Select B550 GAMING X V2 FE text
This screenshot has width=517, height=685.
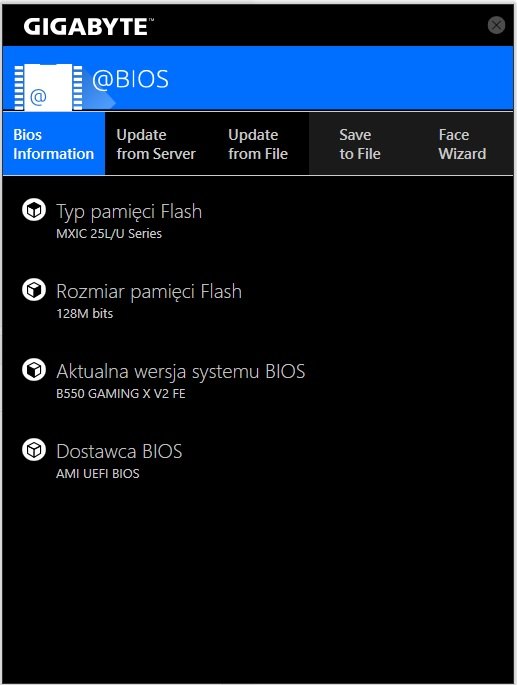pos(121,394)
